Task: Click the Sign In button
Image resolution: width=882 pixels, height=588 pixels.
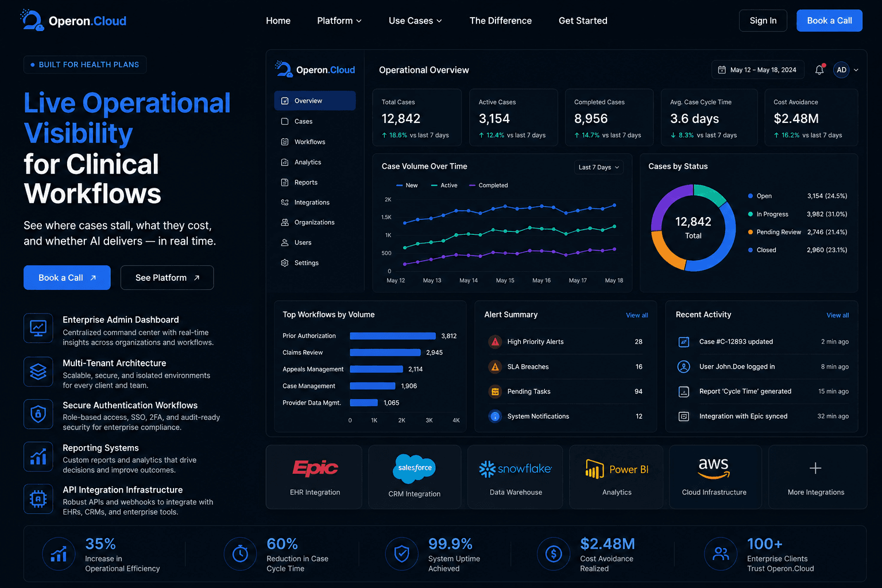Action: pos(763,21)
